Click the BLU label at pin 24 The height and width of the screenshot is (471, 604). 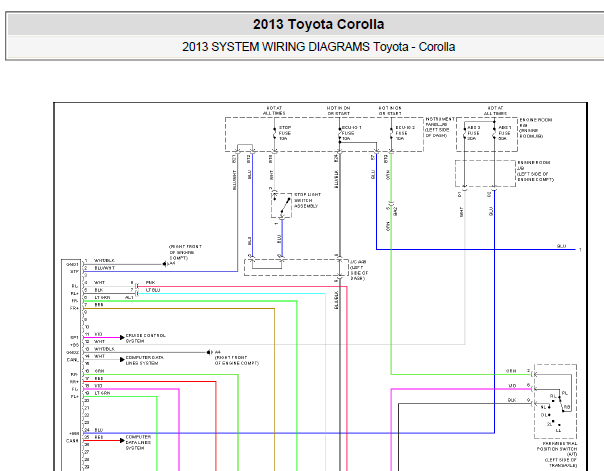click(x=99, y=430)
